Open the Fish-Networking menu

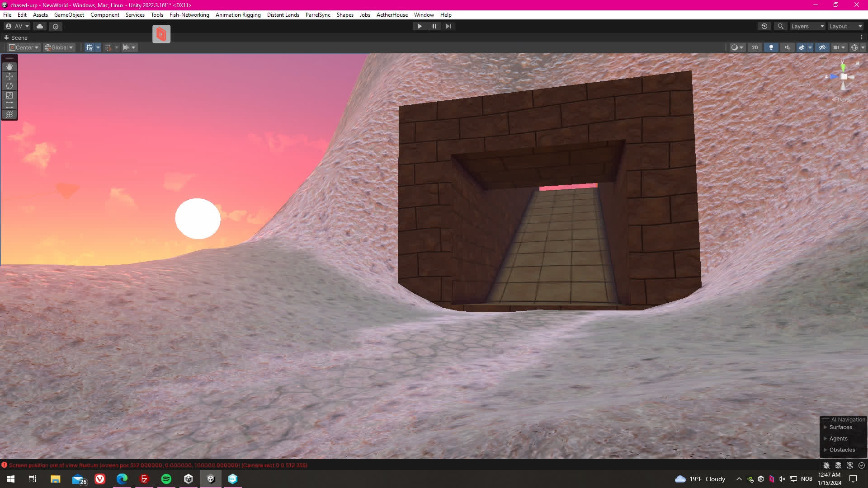[189, 15]
